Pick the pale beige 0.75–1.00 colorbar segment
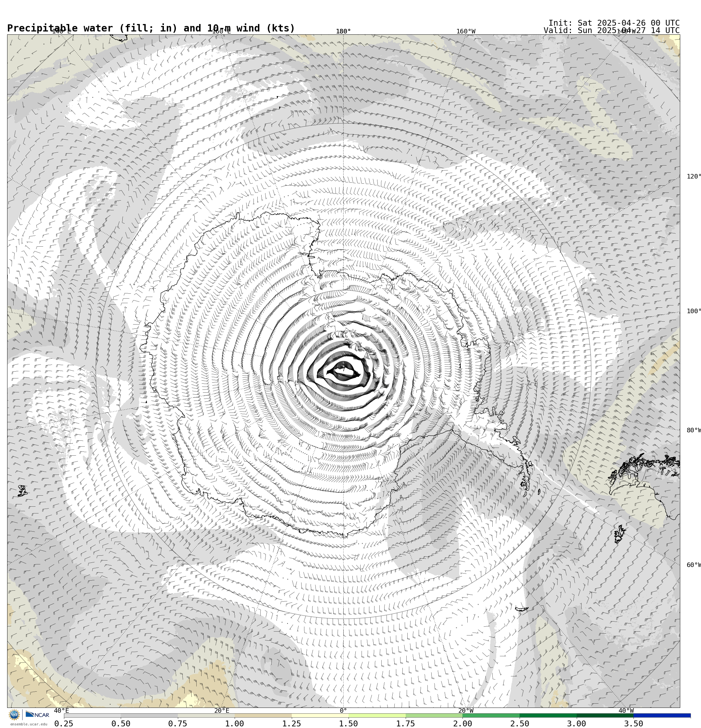This screenshot has height=728, width=701. pyautogui.click(x=206, y=715)
